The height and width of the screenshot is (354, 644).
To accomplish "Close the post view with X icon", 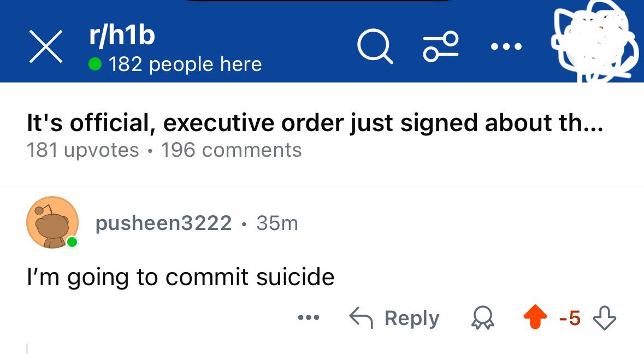I will tap(45, 46).
